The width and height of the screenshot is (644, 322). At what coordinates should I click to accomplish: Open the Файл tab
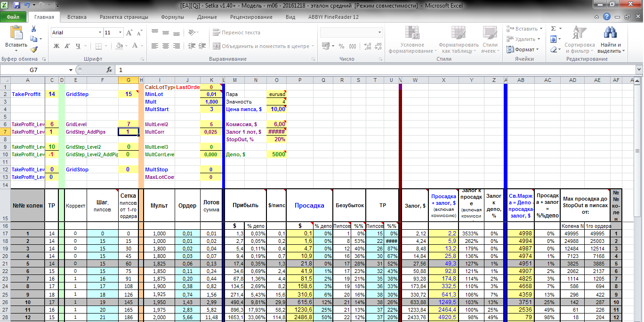click(13, 17)
